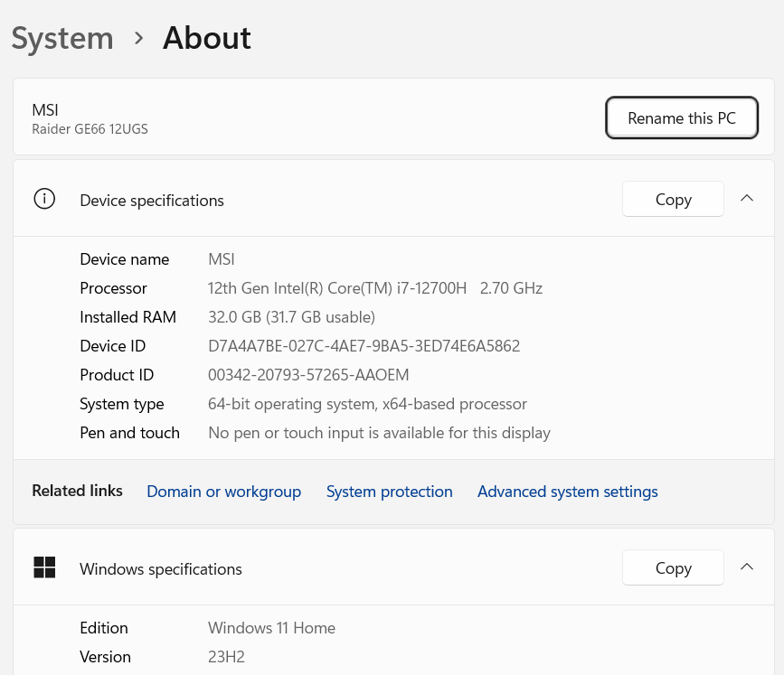
Task: Click the breadcrumb arrow between System and About
Action: 139,38
